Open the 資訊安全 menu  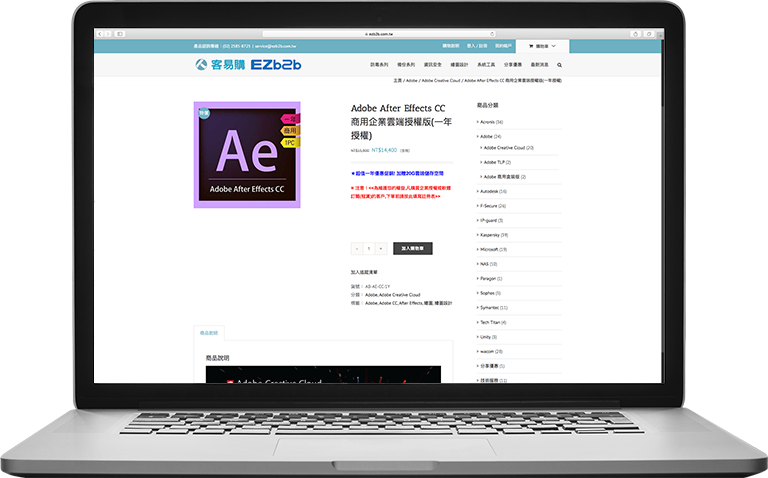point(432,65)
